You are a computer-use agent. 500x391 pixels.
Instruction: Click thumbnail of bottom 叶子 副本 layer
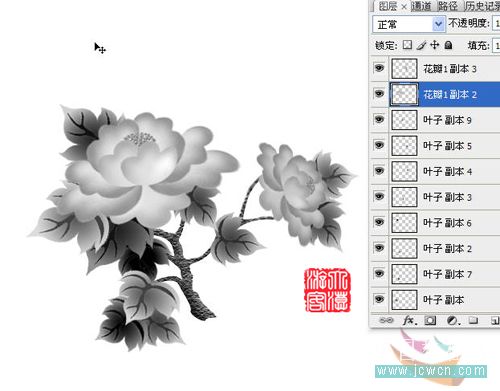(x=404, y=300)
